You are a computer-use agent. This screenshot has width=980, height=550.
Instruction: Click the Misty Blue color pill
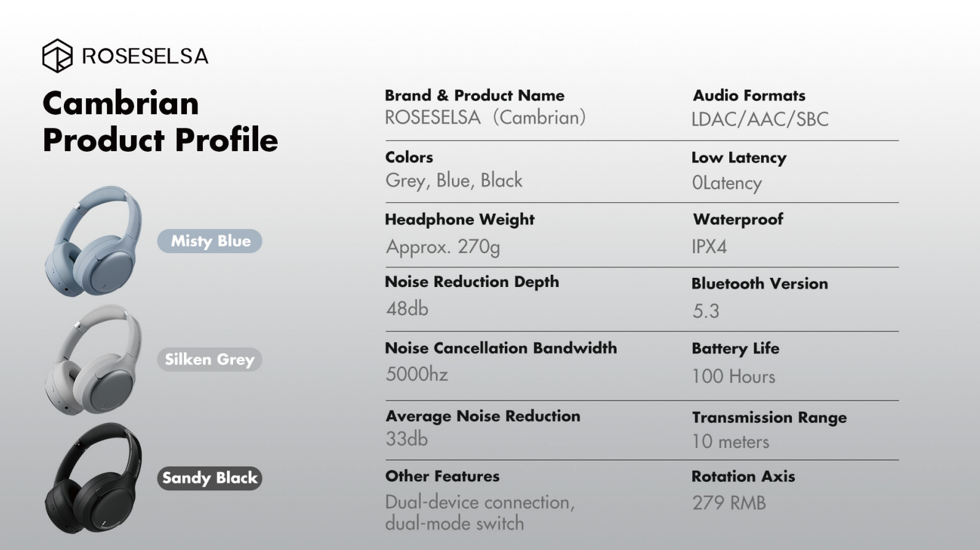[x=210, y=241]
